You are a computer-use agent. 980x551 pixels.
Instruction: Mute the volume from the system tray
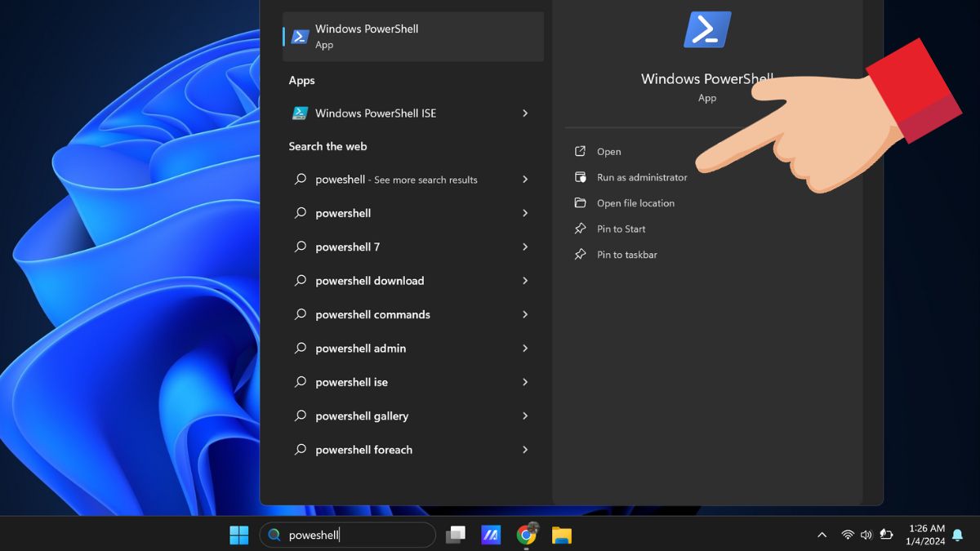(866, 535)
